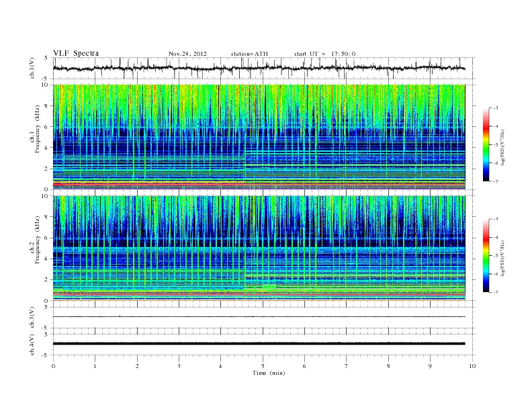Click the "-3" label on ch.1 colorbar
The image size is (532, 411).
click(x=496, y=108)
